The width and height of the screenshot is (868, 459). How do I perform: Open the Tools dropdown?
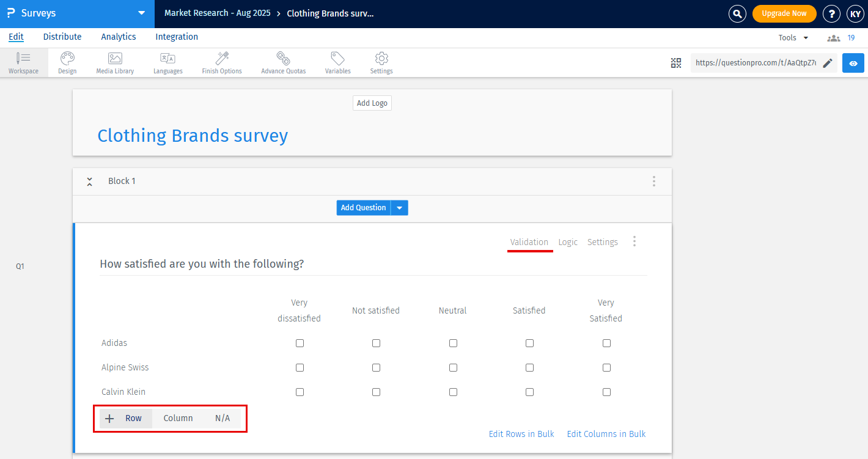coord(792,37)
